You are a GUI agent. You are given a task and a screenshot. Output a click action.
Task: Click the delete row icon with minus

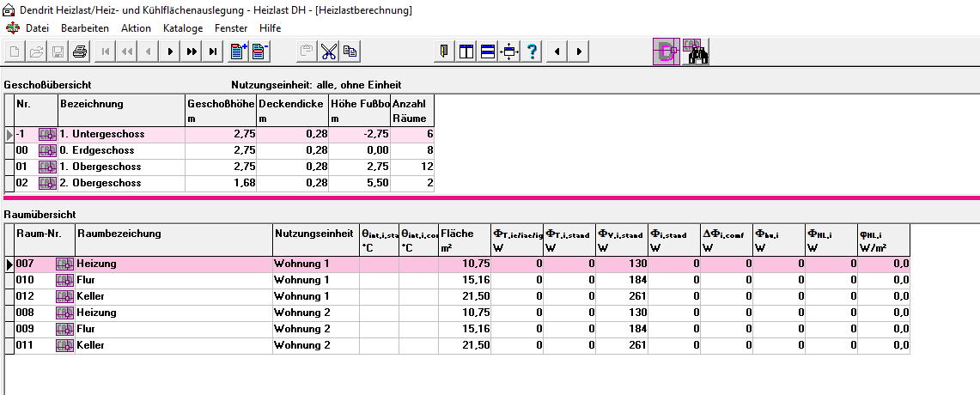point(260,52)
